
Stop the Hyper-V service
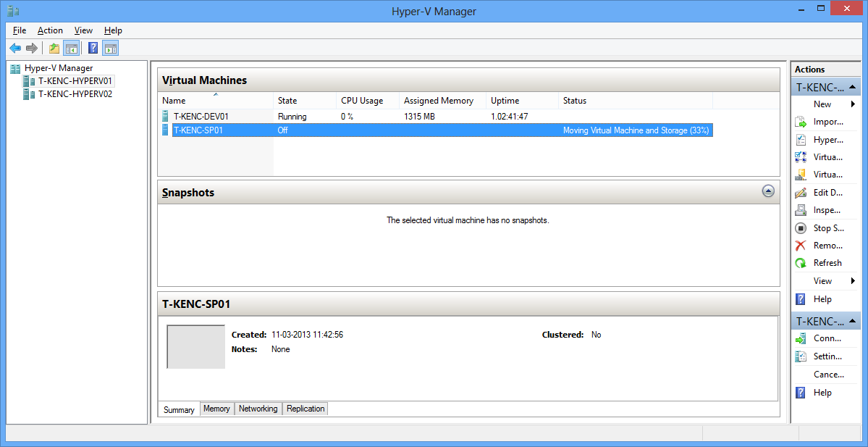(826, 227)
